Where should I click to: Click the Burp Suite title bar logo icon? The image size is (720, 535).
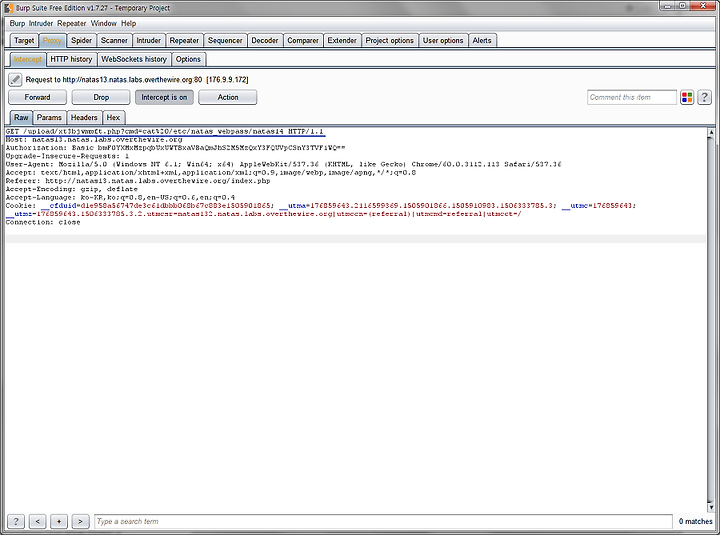8,8
